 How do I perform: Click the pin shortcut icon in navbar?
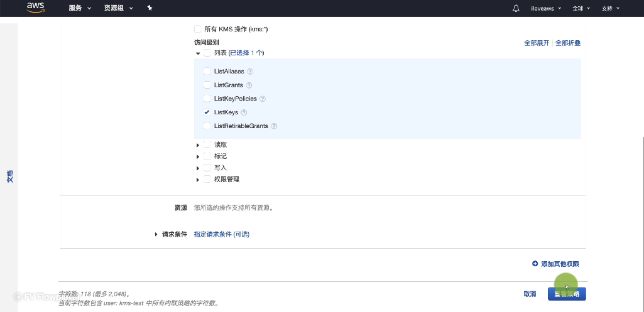150,8
